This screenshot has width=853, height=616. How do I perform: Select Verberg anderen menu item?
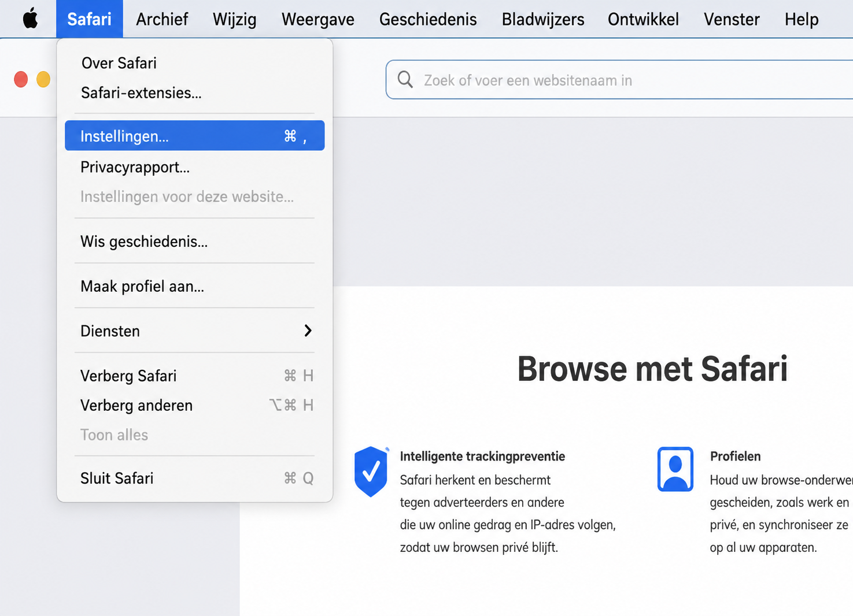194,405
